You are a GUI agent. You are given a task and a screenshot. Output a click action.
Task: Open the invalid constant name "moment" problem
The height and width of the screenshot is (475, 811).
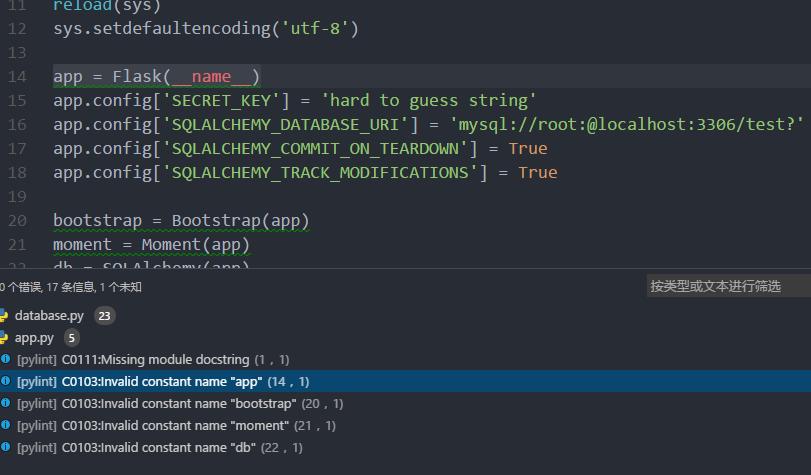[175, 426]
